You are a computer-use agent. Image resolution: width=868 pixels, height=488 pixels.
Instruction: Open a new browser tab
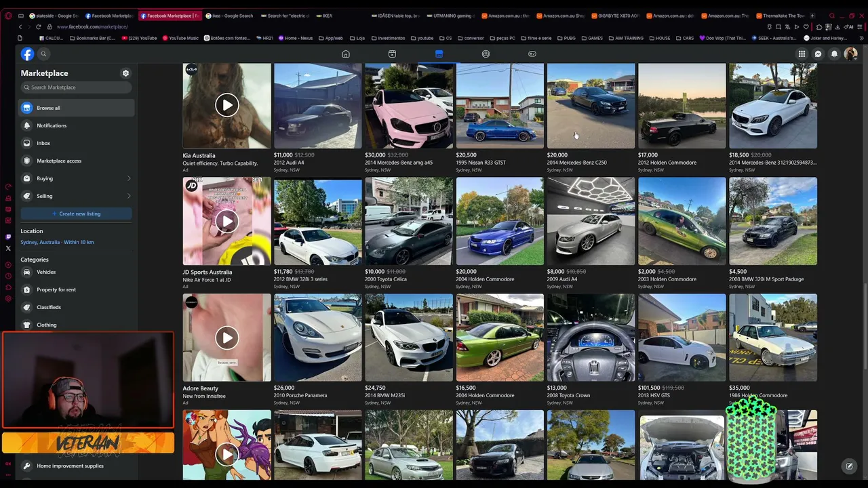(x=812, y=16)
